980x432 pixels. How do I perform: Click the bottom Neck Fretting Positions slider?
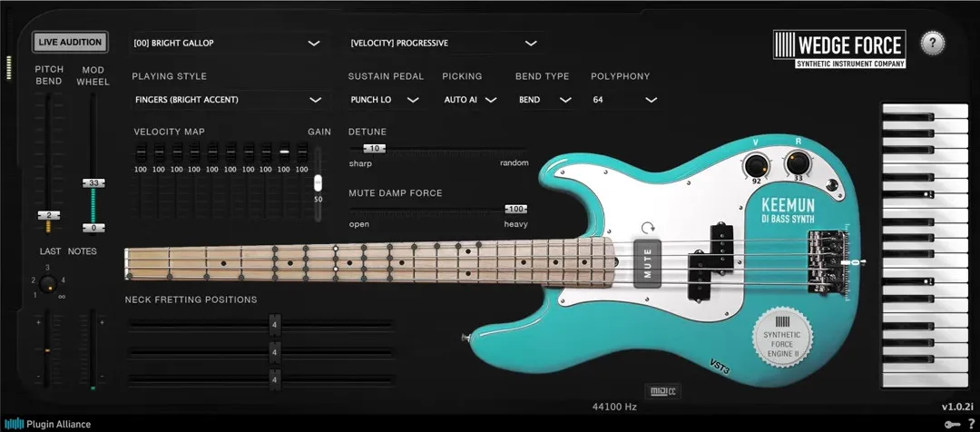[260, 379]
